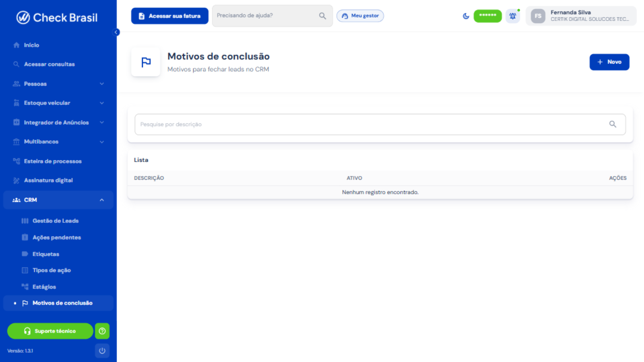Click the Pessoas people icon
644x362 pixels.
[17, 84]
